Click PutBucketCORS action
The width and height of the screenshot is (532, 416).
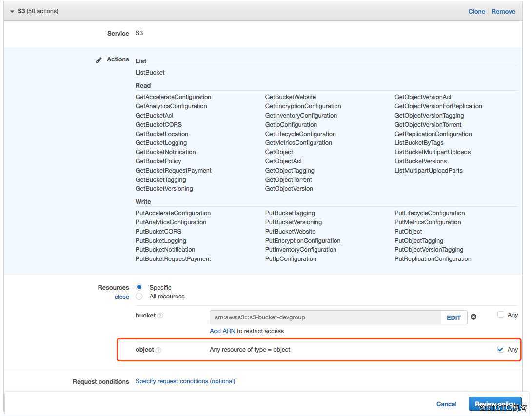tap(158, 232)
